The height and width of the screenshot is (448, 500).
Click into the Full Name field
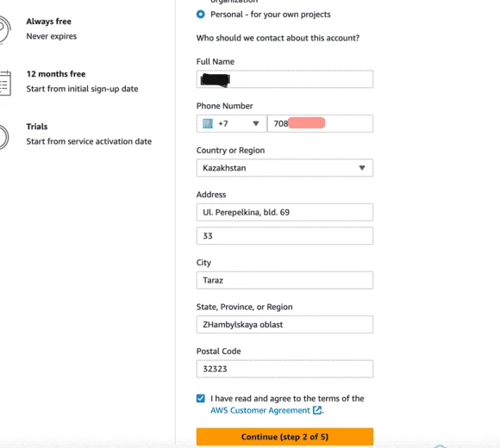[284, 79]
